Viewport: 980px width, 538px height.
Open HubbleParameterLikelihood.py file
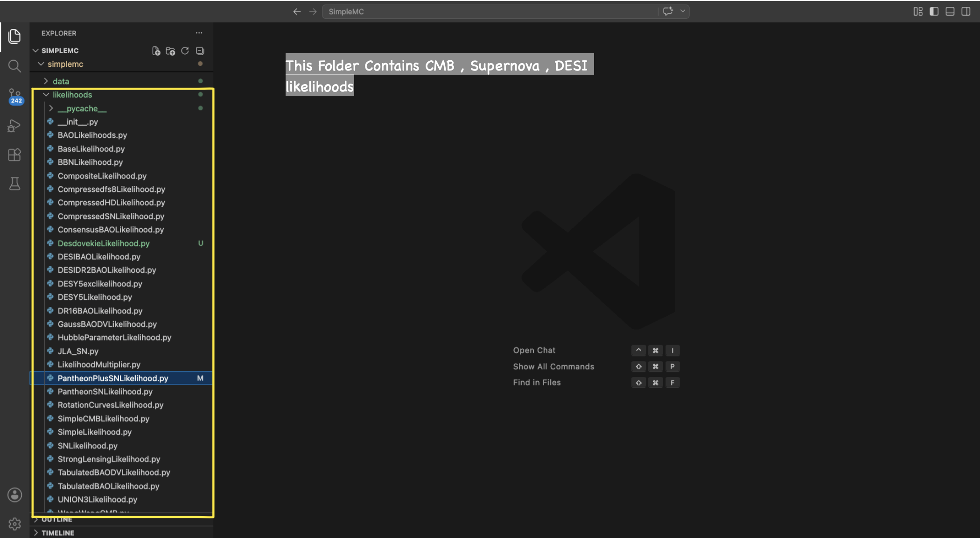coord(122,338)
